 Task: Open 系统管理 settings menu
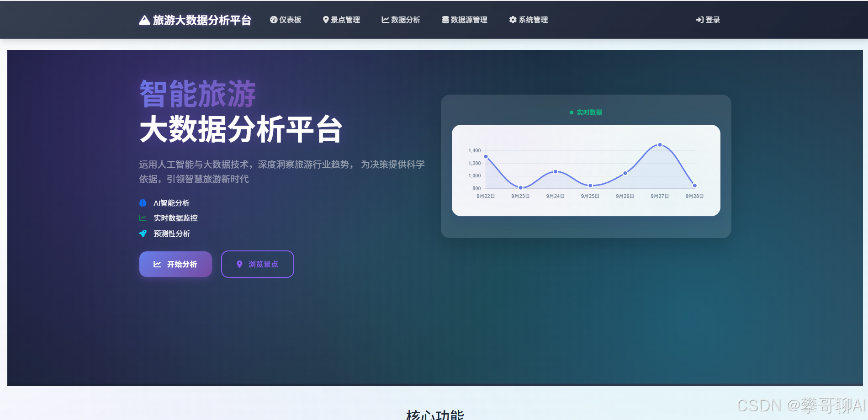click(x=529, y=20)
